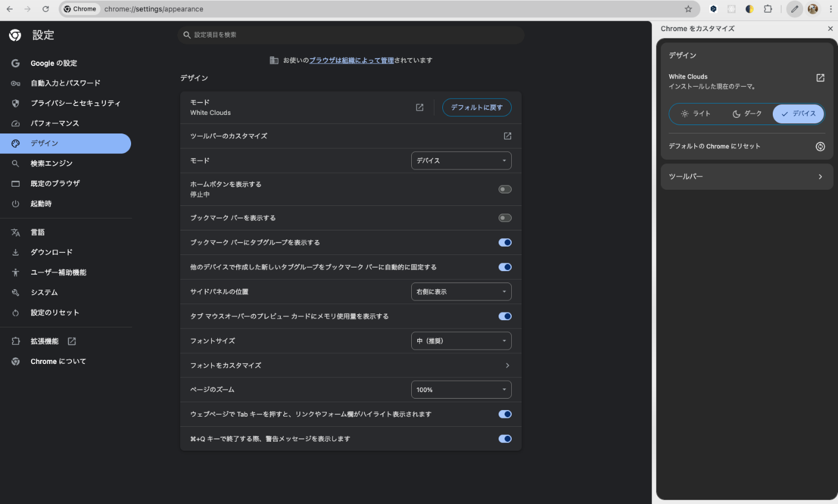Click the browser back arrow
Image resolution: width=838 pixels, height=504 pixels.
pos(10,9)
